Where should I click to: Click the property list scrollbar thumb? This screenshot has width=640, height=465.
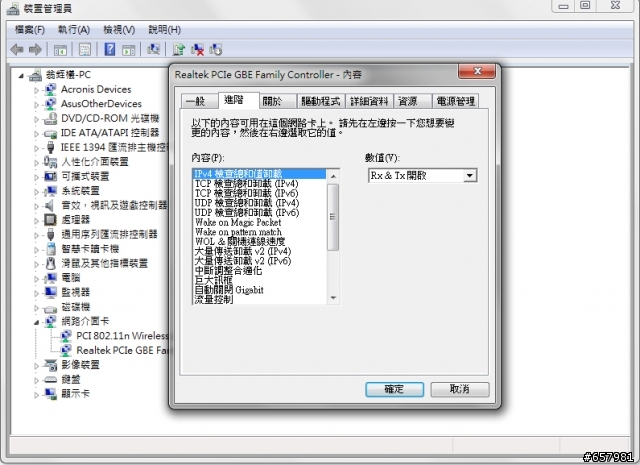coord(333,217)
